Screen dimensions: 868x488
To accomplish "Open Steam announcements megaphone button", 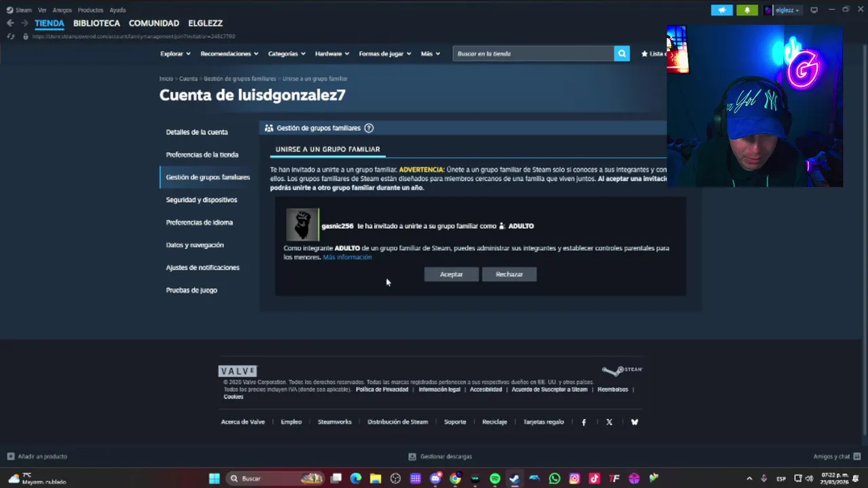I will point(722,10).
